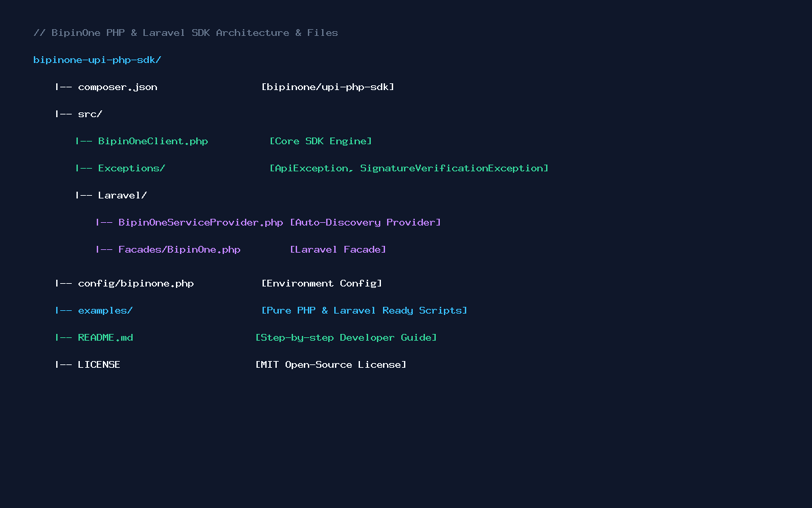Click the "composer.json" file name
Image resolution: width=812 pixels, height=508 pixels.
[x=118, y=87]
